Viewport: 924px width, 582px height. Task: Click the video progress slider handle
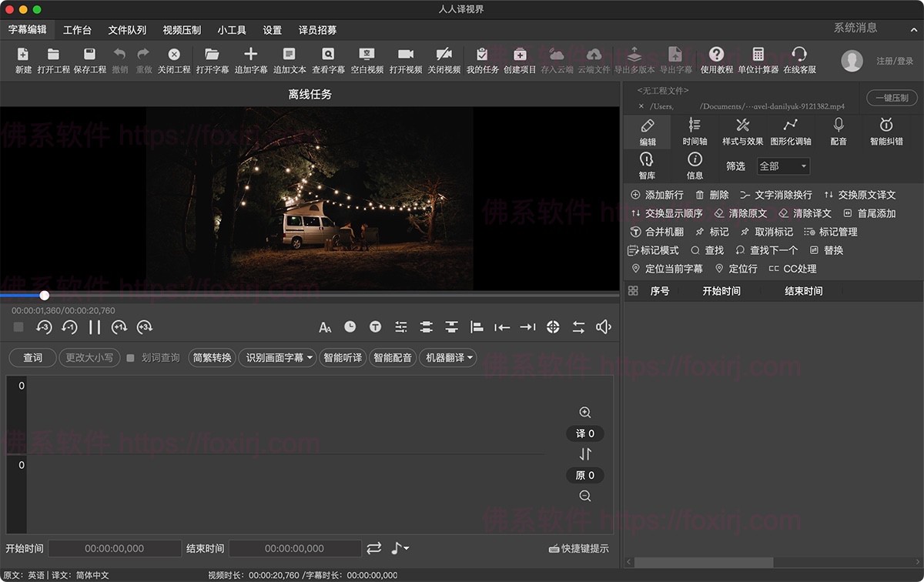(x=45, y=296)
